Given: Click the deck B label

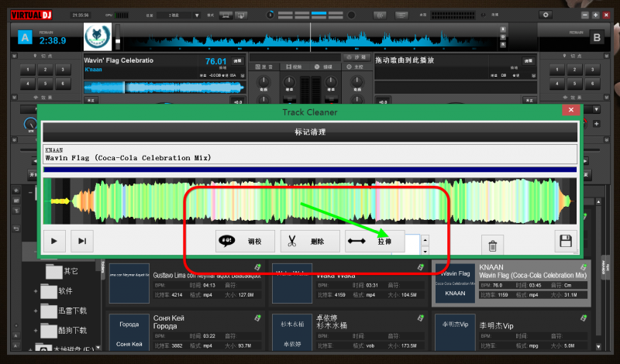Looking at the screenshot, I should tap(597, 37).
